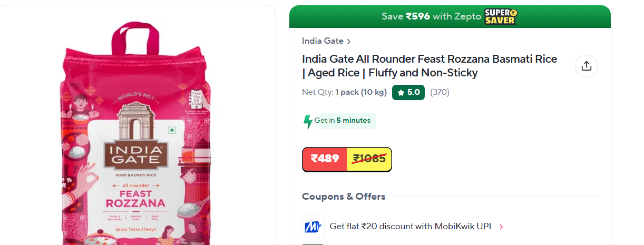The image size is (644, 245).
Task: Click the green 5.0 star rating badge
Action: (x=408, y=92)
